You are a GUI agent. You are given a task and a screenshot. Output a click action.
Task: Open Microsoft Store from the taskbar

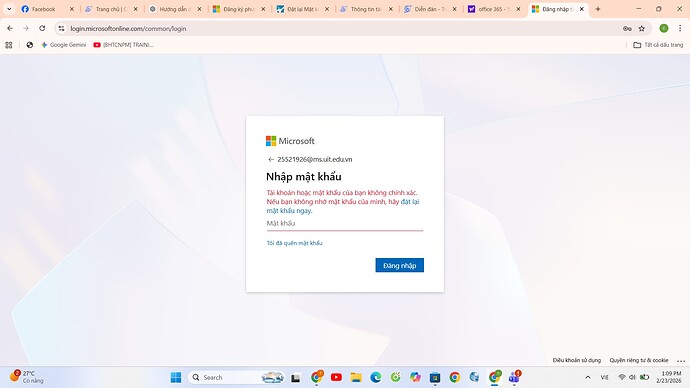coord(435,377)
